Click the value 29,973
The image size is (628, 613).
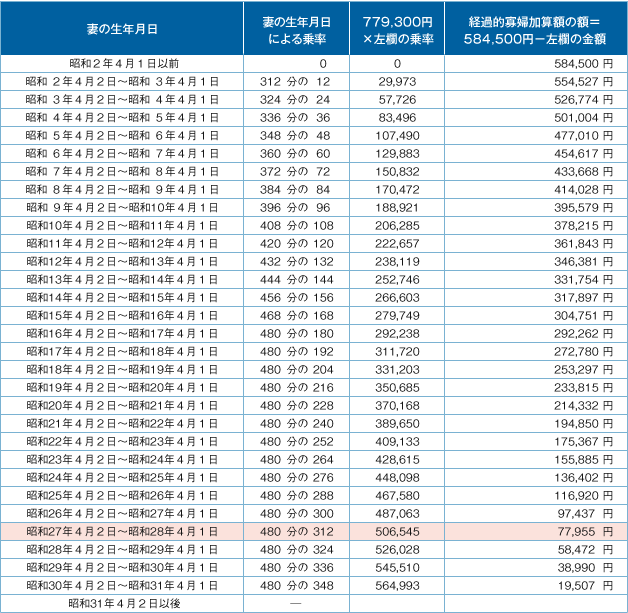coord(397,82)
